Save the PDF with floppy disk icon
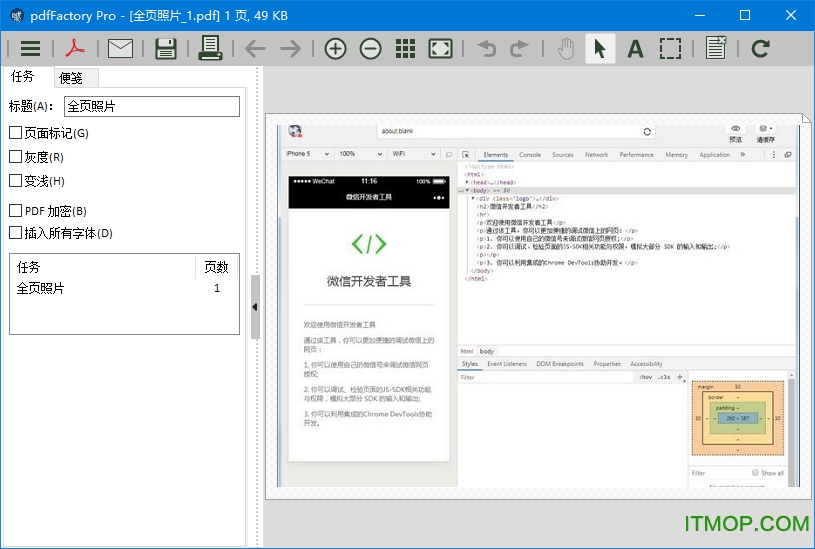 (166, 48)
